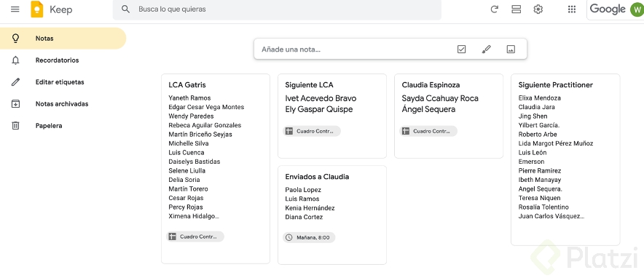Click Teresa Niquen line
This screenshot has width=644, height=278.
tap(539, 198)
